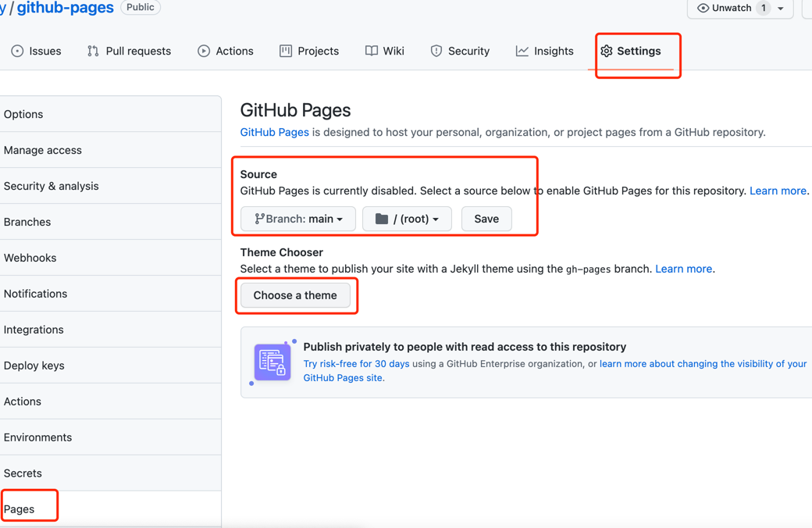Open the Branch: main dropdown
Viewport: 812px width, 528px height.
click(298, 219)
